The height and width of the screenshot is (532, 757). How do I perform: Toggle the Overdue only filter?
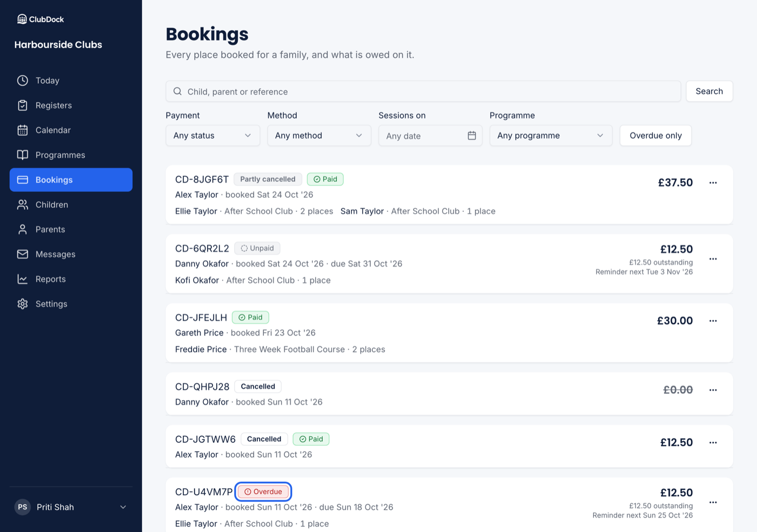click(656, 136)
